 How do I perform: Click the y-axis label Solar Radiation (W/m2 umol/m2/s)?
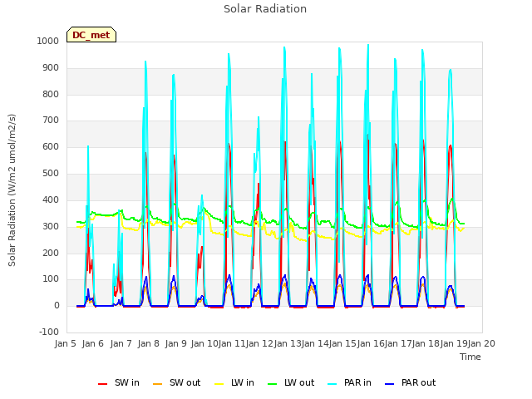tap(12, 190)
